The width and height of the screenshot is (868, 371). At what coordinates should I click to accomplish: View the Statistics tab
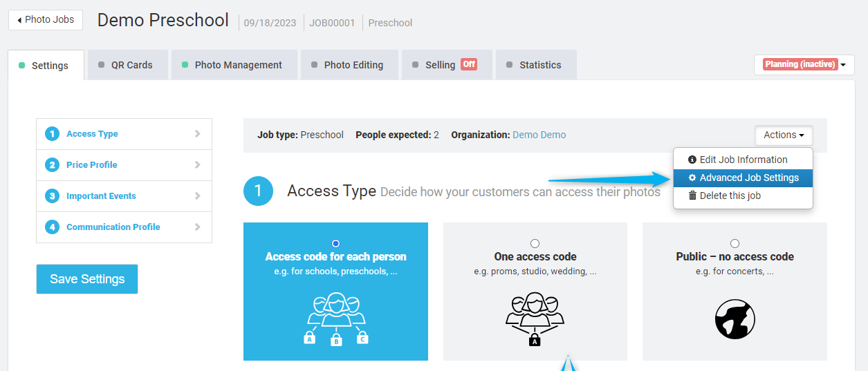pos(536,65)
